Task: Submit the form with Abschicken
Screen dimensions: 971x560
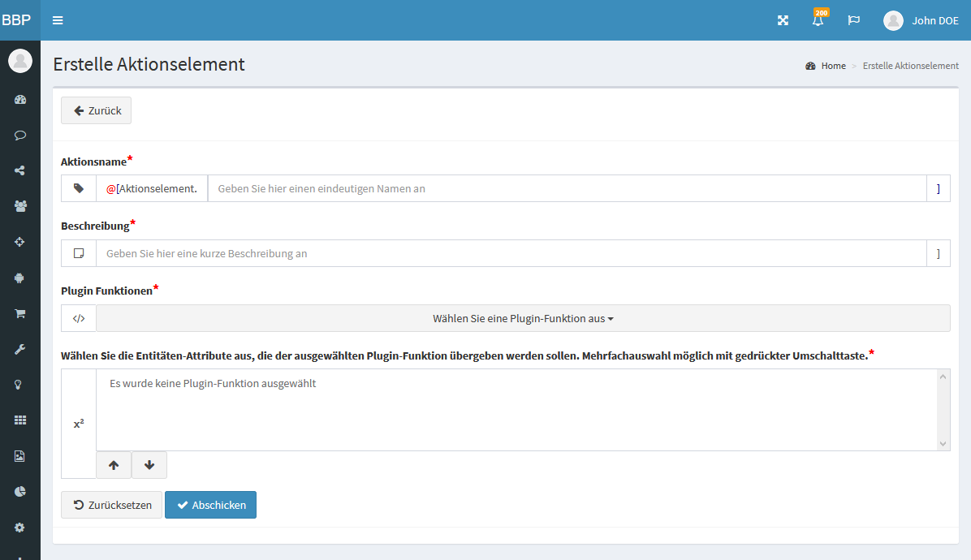Action: point(210,505)
